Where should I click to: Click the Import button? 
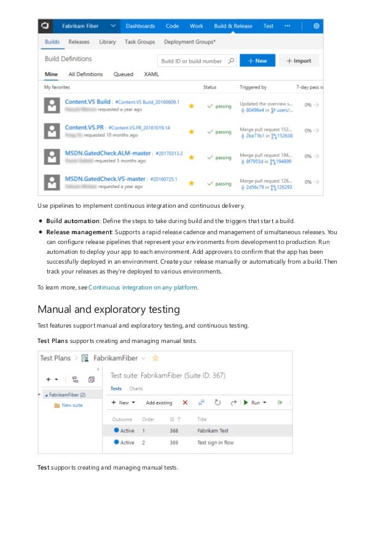pyautogui.click(x=299, y=60)
